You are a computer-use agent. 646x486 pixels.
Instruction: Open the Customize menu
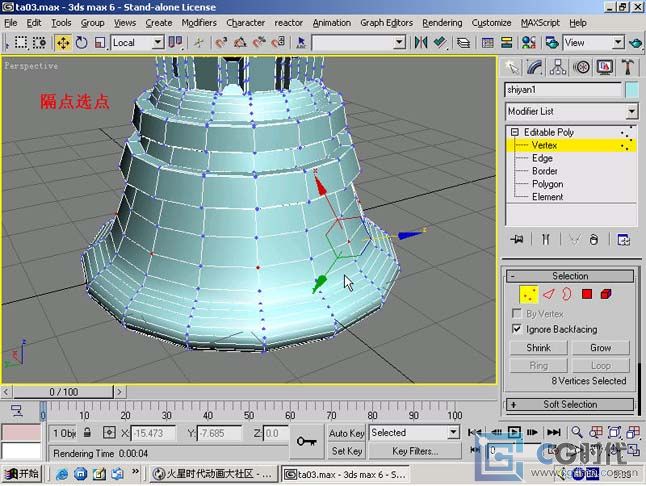[x=492, y=23]
